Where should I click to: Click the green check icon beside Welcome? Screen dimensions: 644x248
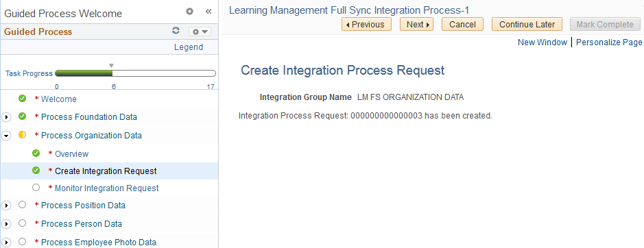coord(22,99)
